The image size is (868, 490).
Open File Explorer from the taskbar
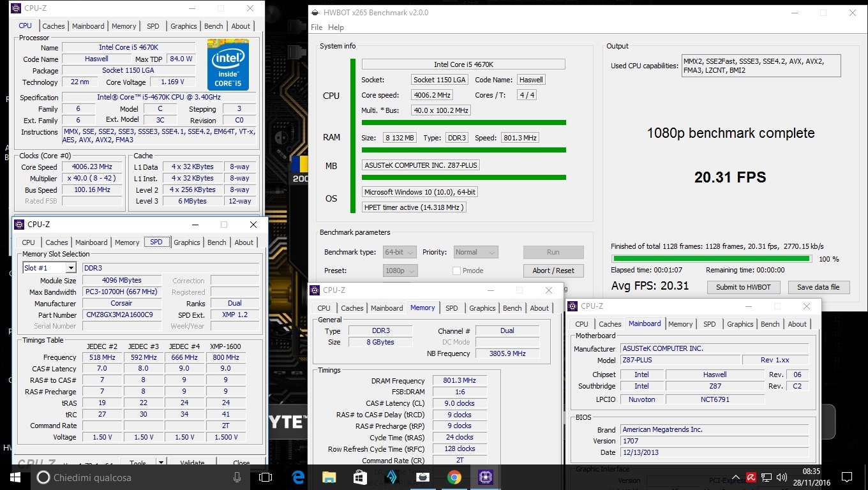[329, 477]
